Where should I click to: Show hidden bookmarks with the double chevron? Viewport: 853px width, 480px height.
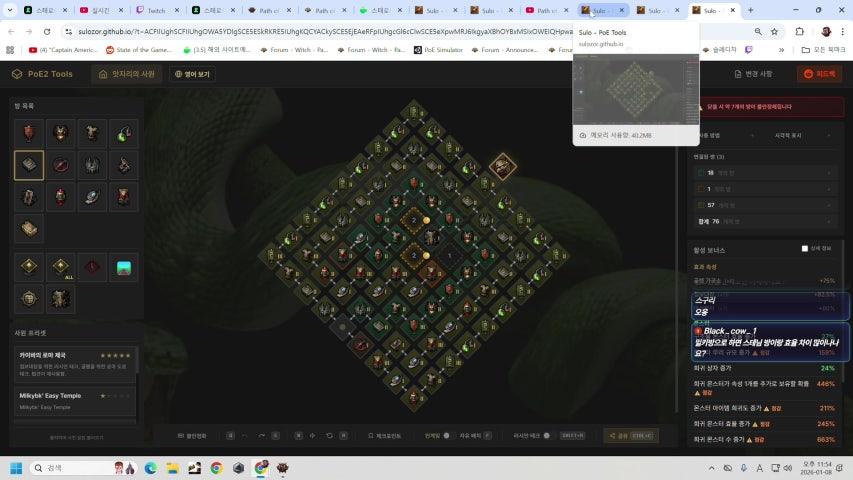point(781,50)
